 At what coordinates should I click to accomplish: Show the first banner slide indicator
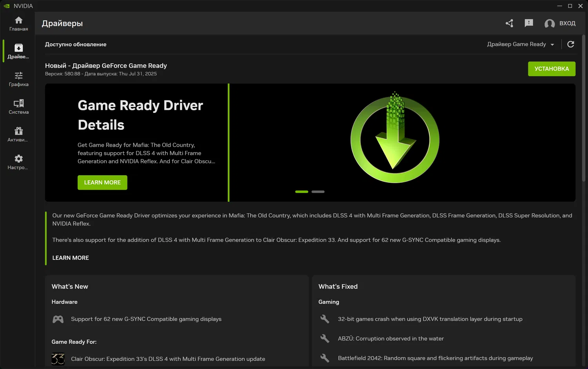(301, 192)
